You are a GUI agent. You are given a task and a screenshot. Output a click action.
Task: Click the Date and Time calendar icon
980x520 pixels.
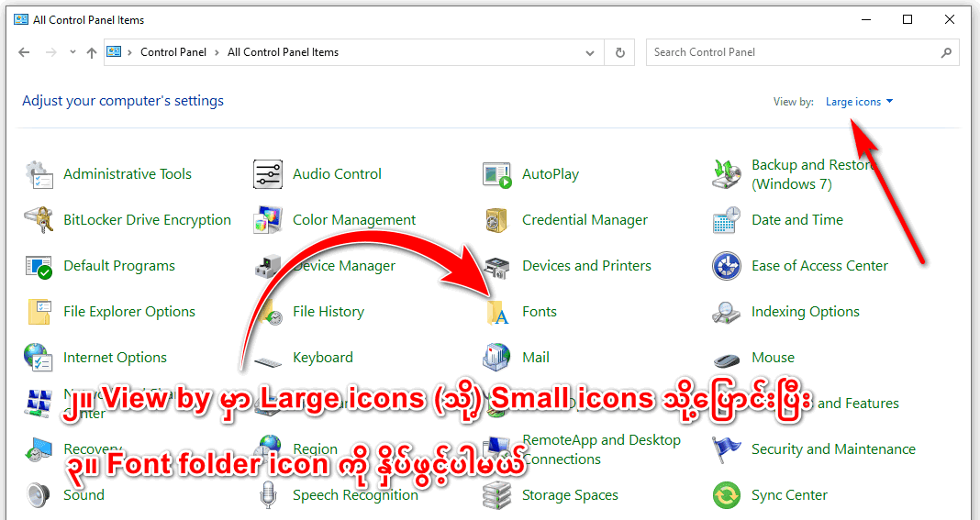pos(727,220)
